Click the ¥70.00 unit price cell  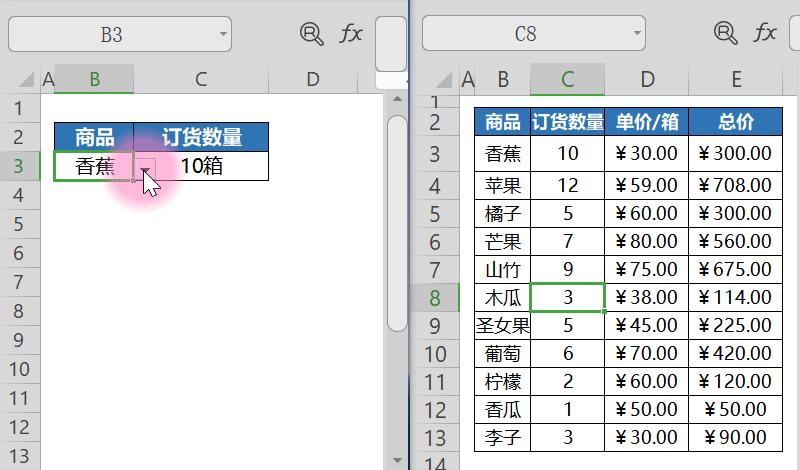click(646, 354)
